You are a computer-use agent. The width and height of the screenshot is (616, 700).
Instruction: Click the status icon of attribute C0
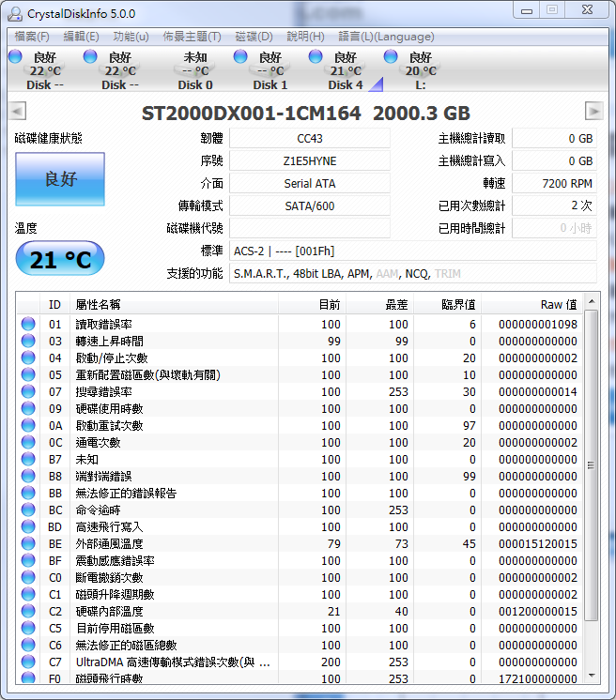point(28,577)
